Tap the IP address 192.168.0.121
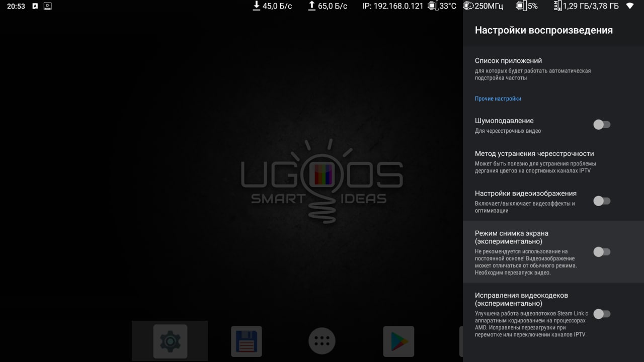The width and height of the screenshot is (644, 362). [x=393, y=6]
